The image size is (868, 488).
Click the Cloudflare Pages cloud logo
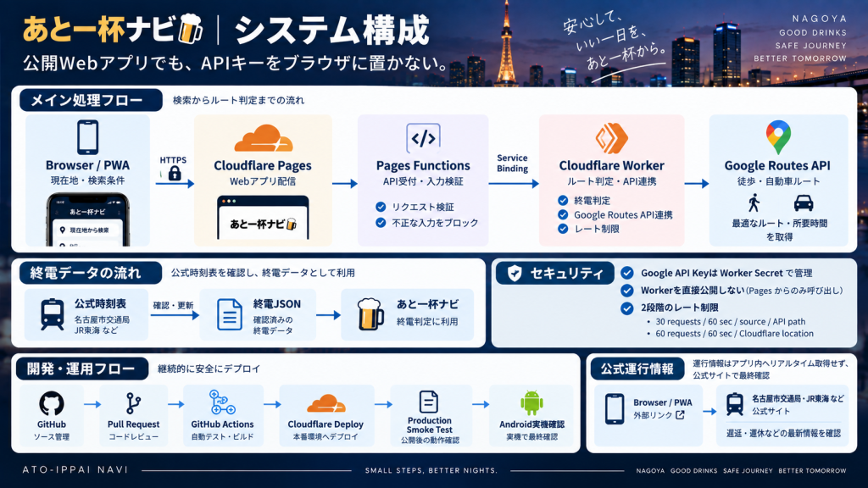coord(264,138)
